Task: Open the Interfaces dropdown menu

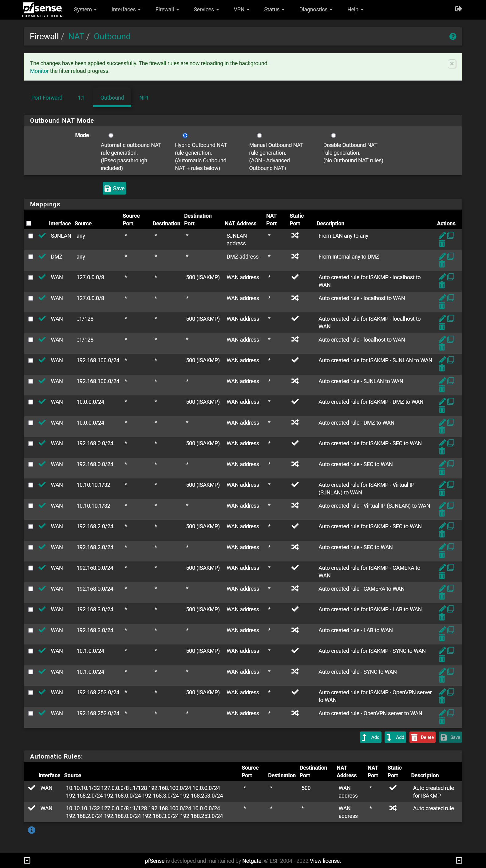Action: pos(126,10)
